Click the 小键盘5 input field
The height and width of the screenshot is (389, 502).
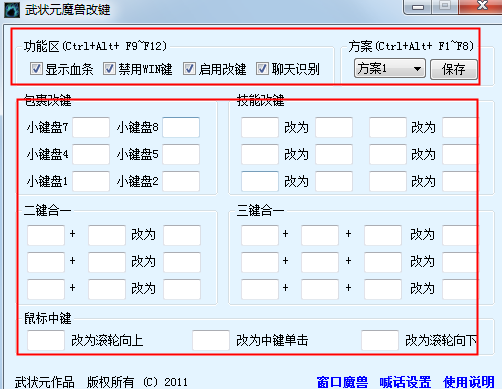181,154
